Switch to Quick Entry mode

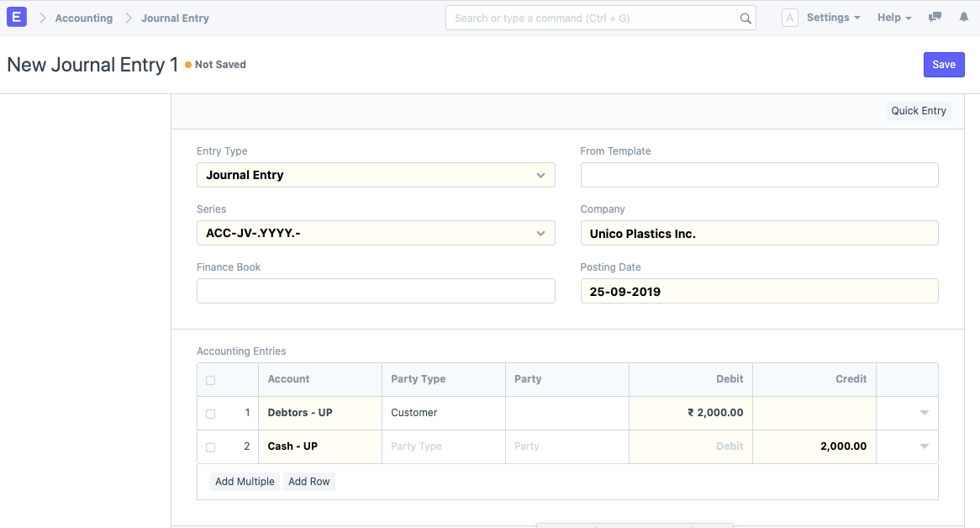click(919, 110)
